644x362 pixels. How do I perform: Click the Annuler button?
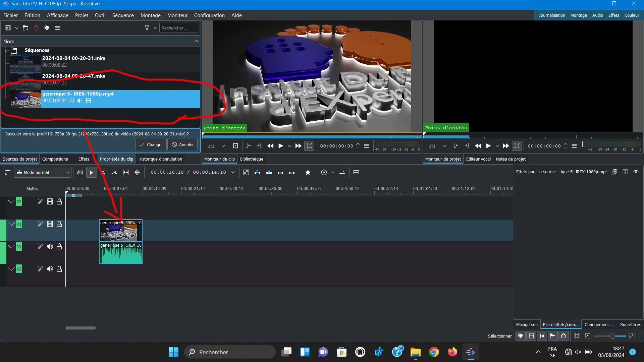[183, 144]
